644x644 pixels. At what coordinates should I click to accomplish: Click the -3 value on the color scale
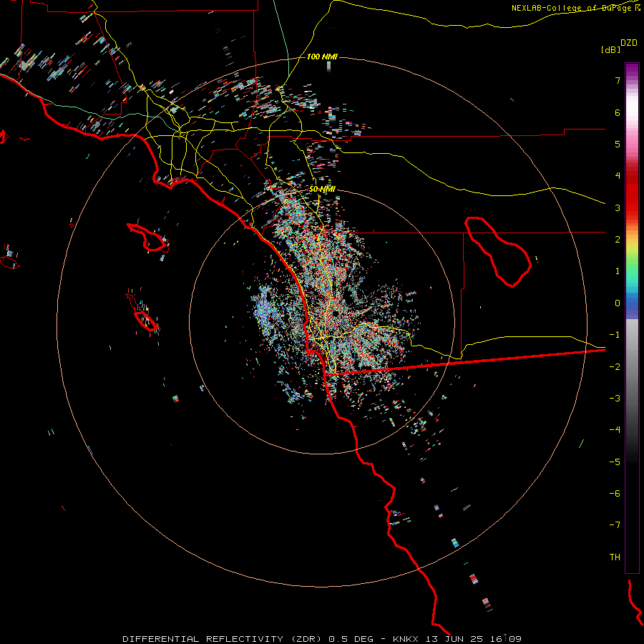coord(615,399)
